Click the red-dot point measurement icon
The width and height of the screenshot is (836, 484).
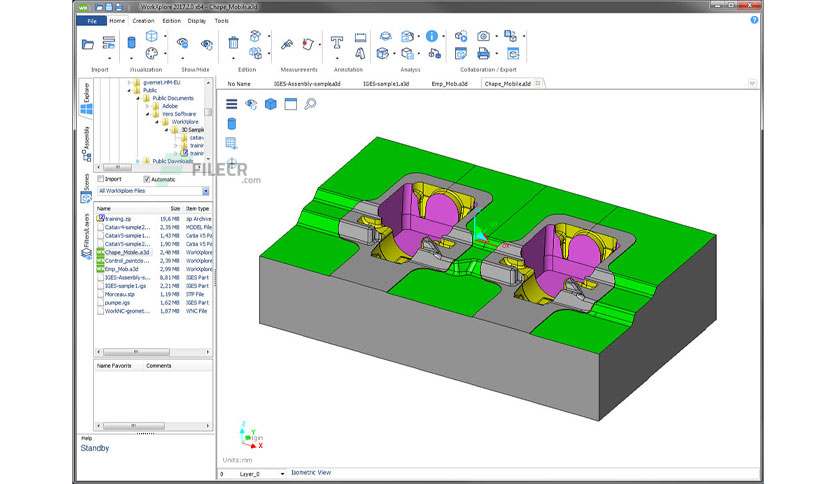coord(308,44)
